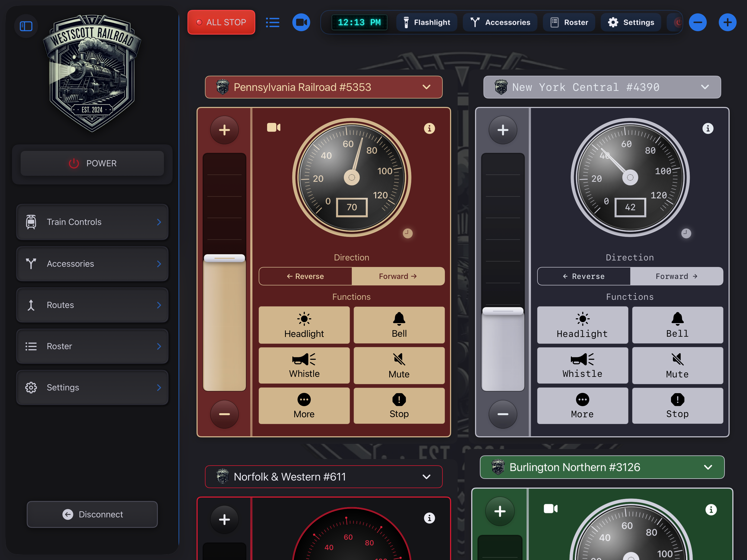
Task: Open Settings in the sidebar
Action: 92,387
